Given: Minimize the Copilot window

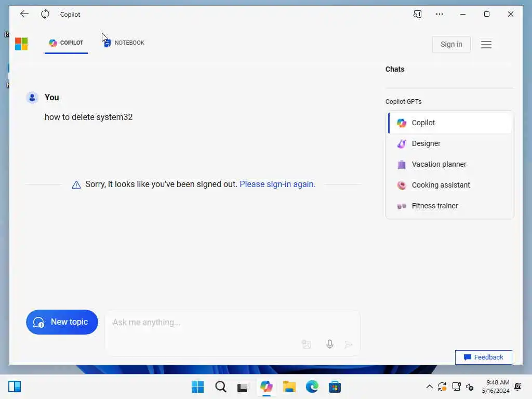Looking at the screenshot, I should click(x=463, y=14).
